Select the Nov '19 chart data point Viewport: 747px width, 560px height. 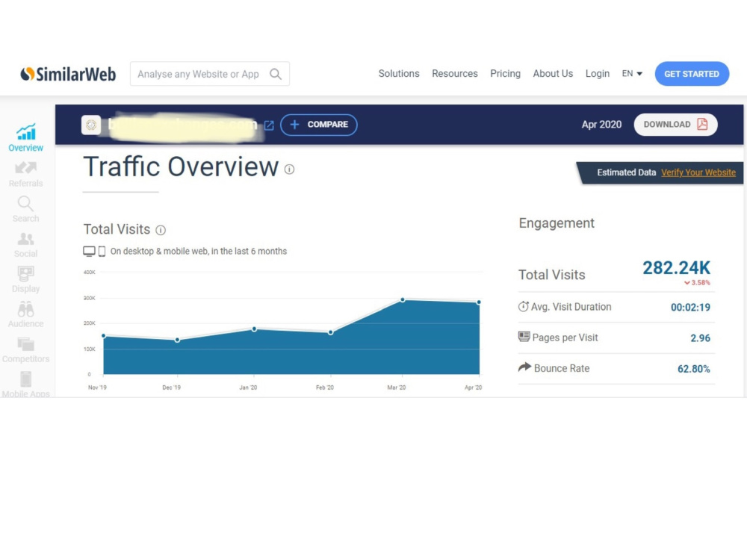click(x=104, y=336)
